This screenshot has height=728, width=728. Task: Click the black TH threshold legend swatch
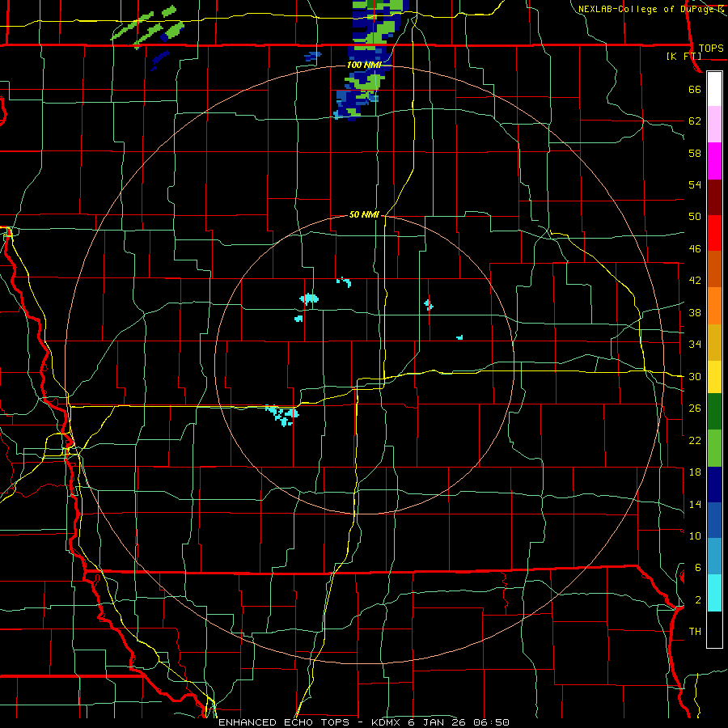click(714, 629)
